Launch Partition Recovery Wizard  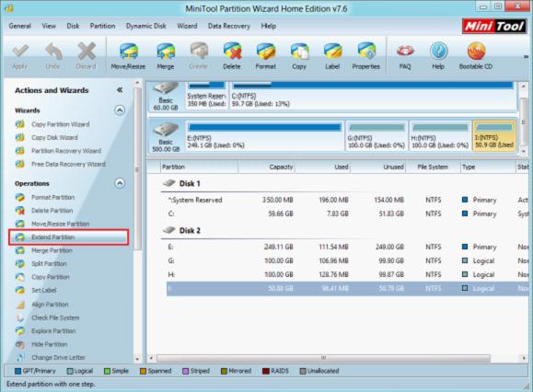(66, 151)
